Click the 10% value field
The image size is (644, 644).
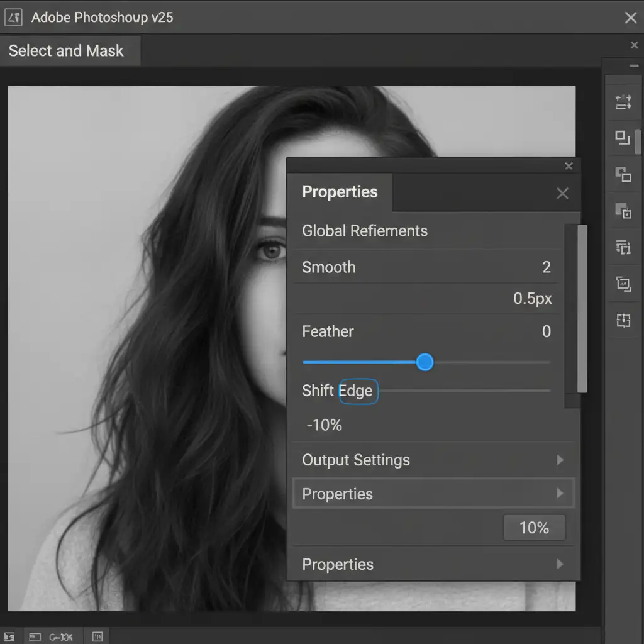coord(534,528)
